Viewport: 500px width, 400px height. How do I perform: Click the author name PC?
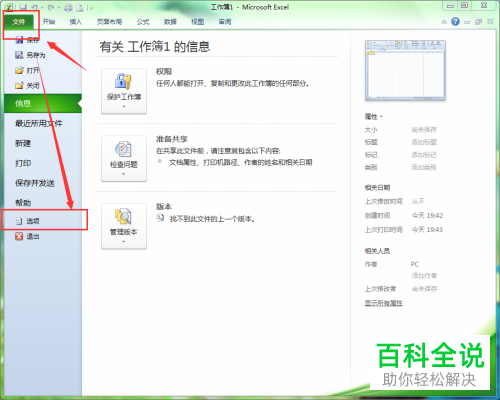[415, 264]
